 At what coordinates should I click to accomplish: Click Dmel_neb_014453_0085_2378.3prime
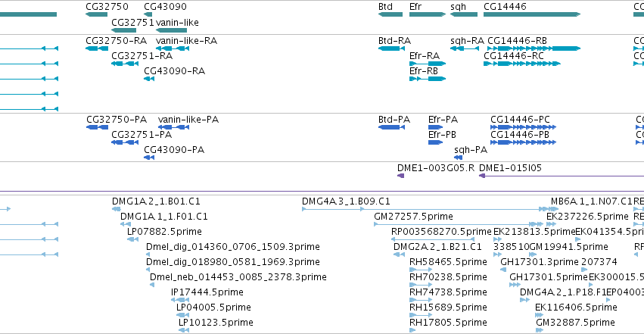(152, 285)
